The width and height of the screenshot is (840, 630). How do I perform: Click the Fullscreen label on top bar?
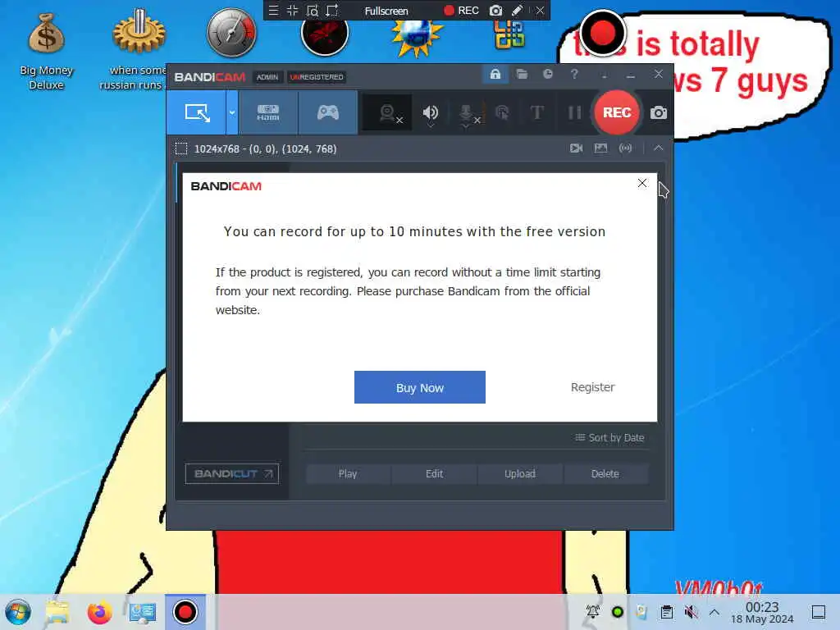[386, 11]
